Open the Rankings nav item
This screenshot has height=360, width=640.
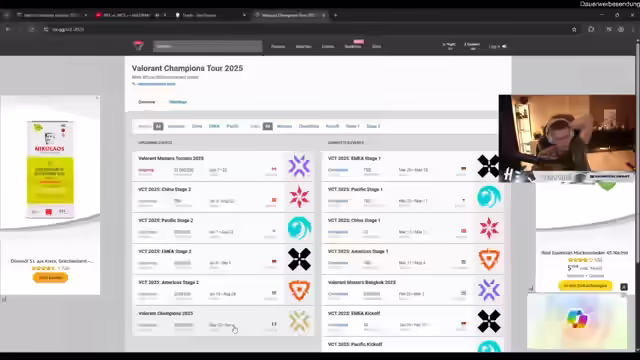click(353, 47)
